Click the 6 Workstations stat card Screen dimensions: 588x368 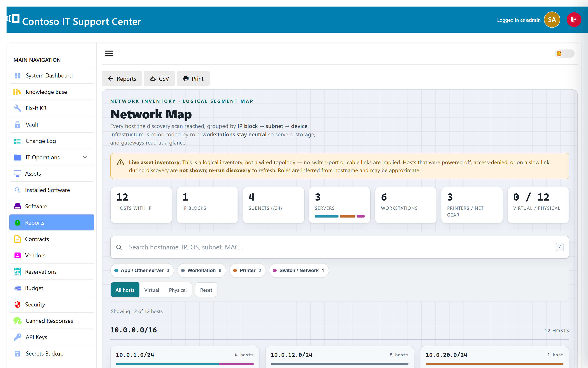[406, 205]
